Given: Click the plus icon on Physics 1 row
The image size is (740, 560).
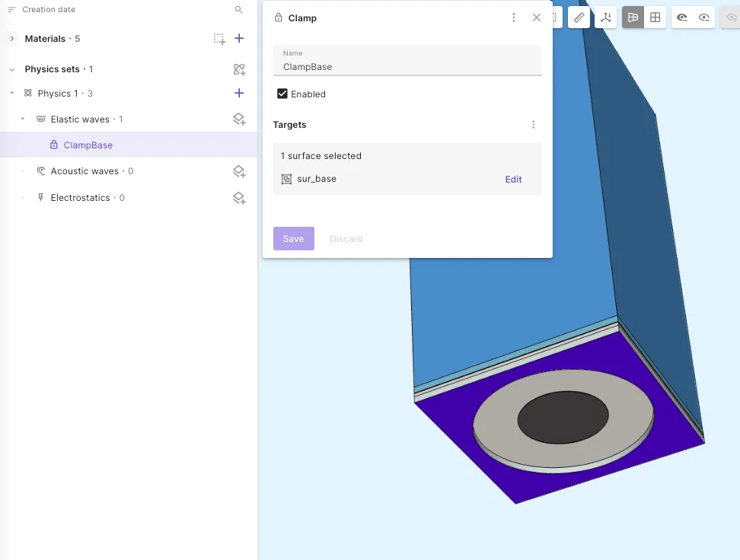Looking at the screenshot, I should (239, 93).
